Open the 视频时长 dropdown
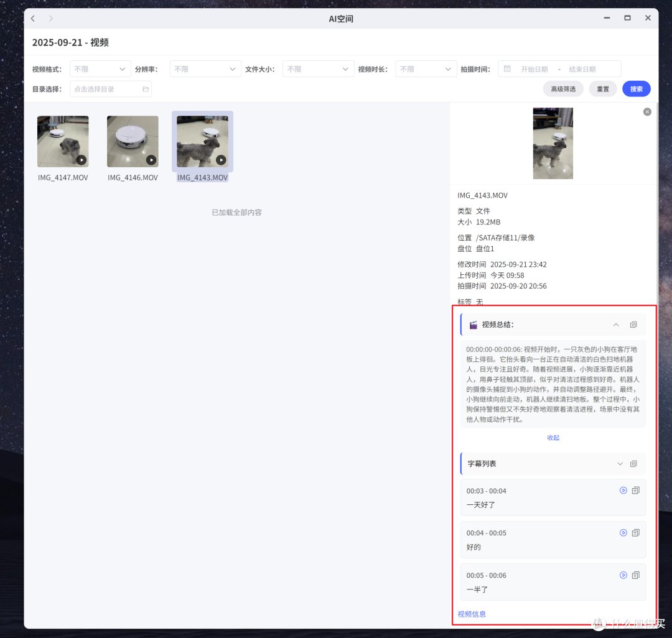 click(426, 69)
